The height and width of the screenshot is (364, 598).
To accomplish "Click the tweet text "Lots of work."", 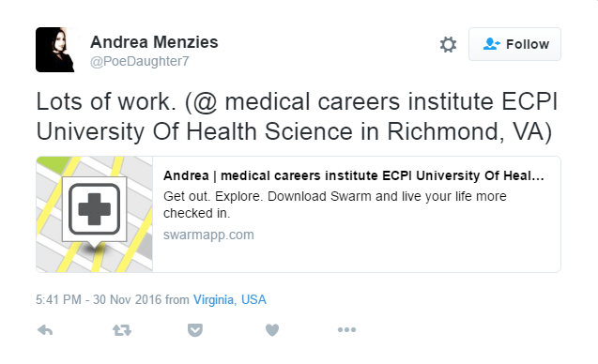I will point(106,101).
